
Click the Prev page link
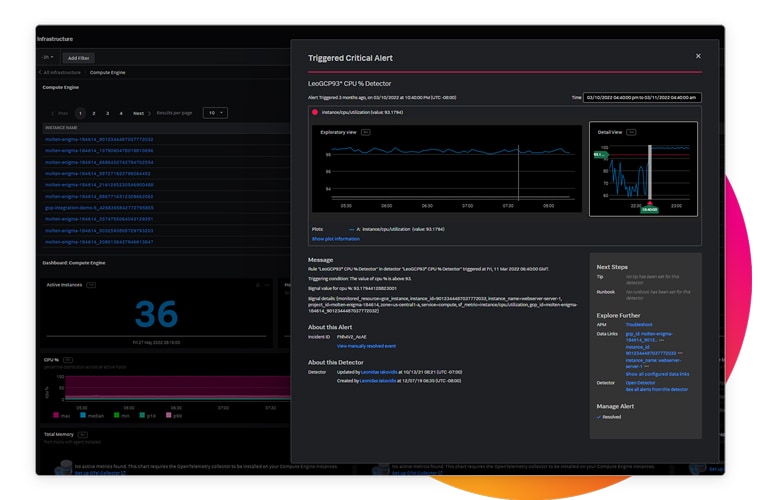(60, 113)
